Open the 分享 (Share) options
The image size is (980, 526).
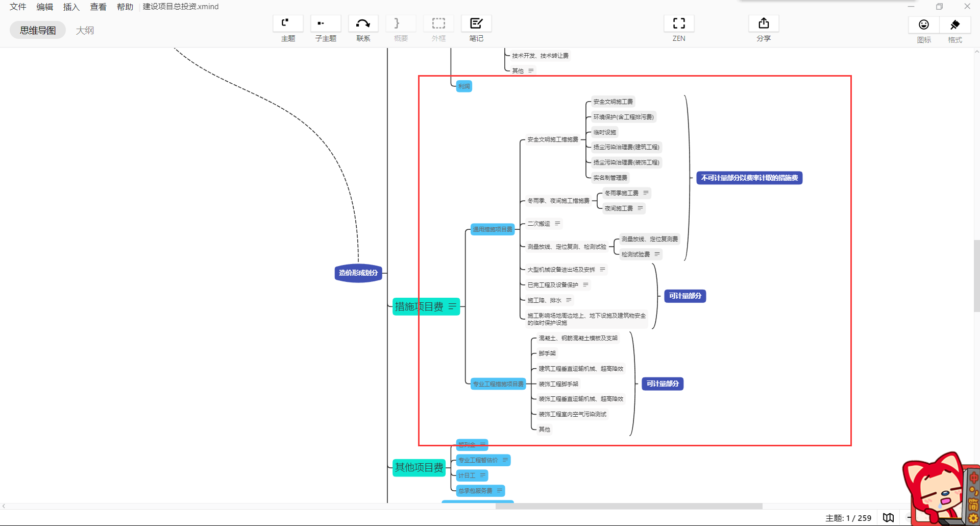(764, 23)
